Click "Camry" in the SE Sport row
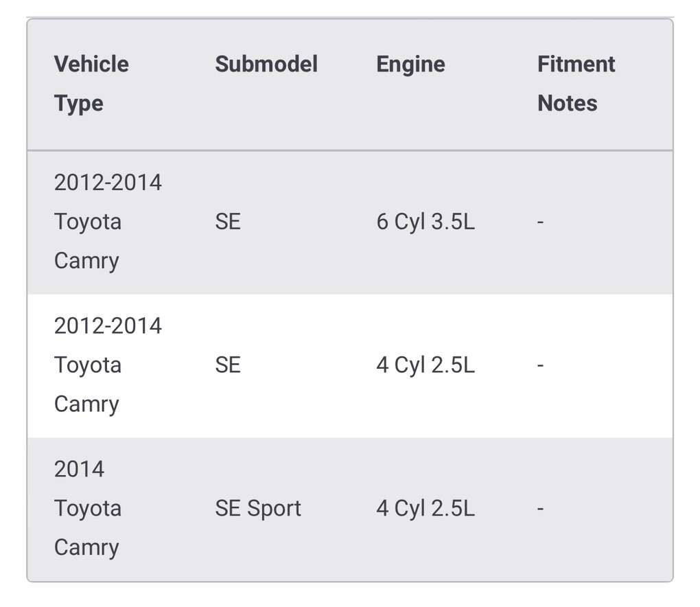The height and width of the screenshot is (607, 700). click(86, 548)
